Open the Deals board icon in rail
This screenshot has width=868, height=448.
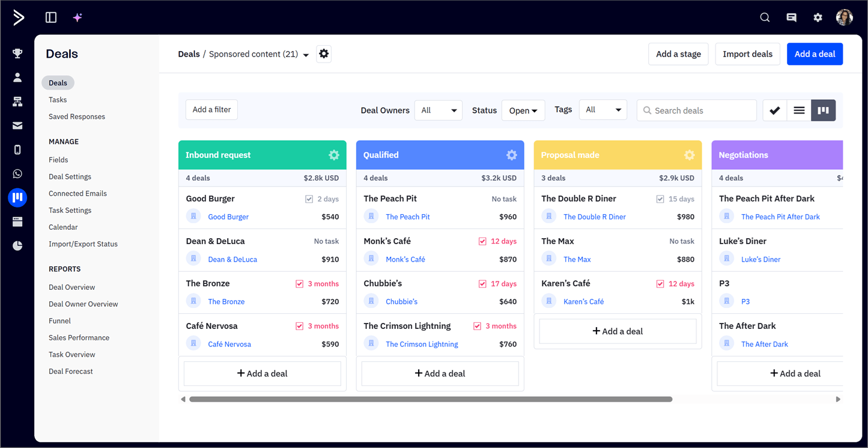[x=17, y=197]
